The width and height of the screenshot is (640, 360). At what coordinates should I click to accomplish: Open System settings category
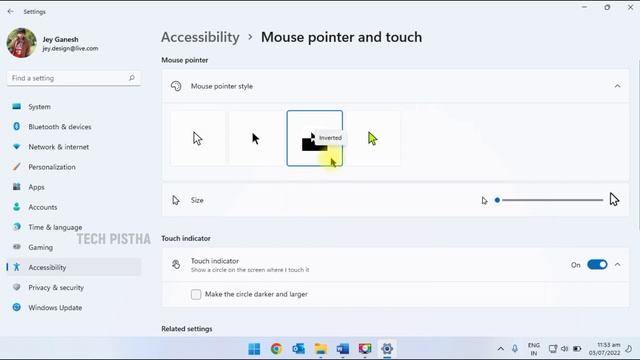click(x=73, y=107)
